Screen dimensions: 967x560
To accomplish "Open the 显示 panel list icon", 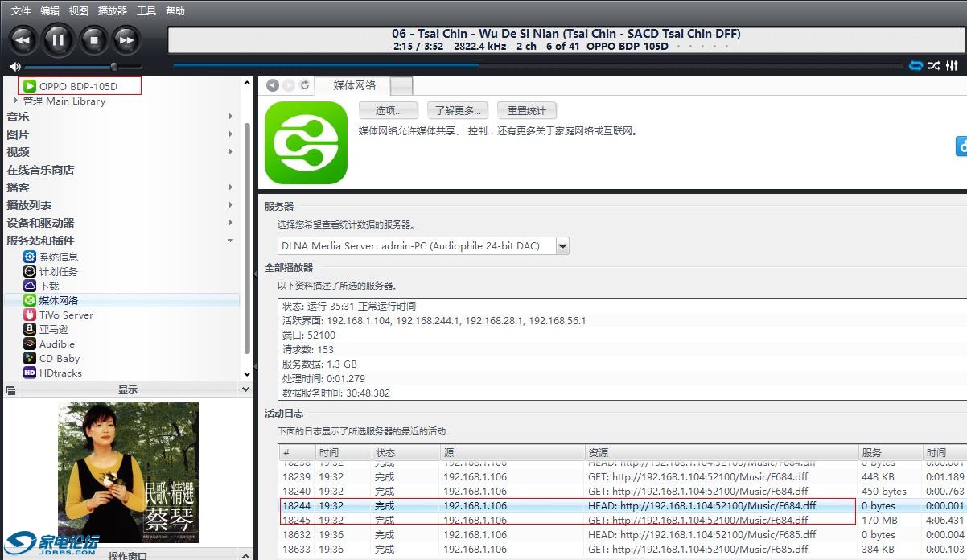I will pos(11,390).
